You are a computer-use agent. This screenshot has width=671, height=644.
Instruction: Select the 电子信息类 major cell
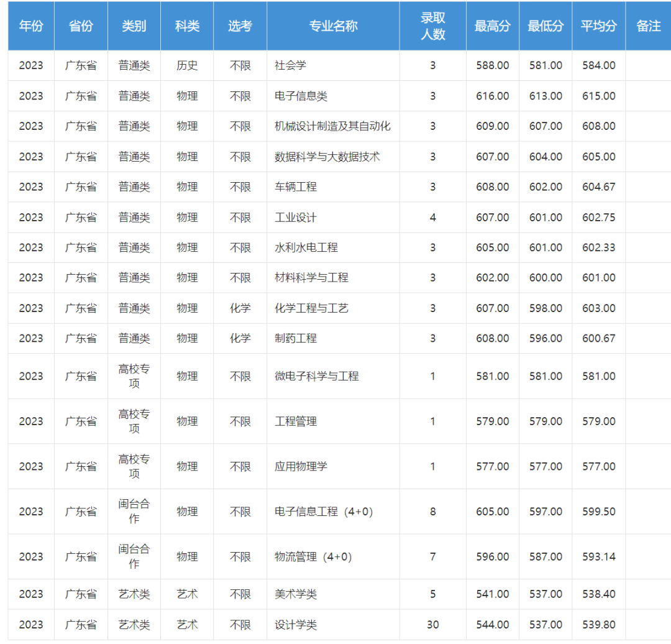coord(298,96)
